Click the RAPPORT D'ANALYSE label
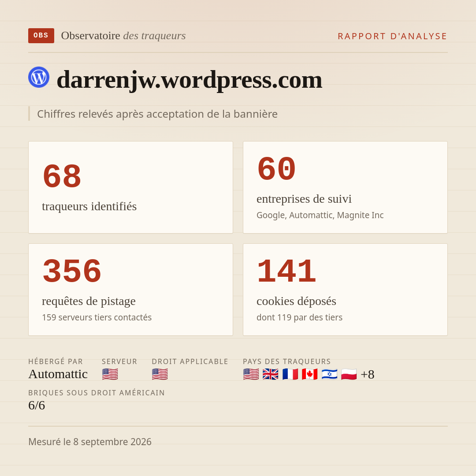The width and height of the screenshot is (476, 476). coord(393,36)
